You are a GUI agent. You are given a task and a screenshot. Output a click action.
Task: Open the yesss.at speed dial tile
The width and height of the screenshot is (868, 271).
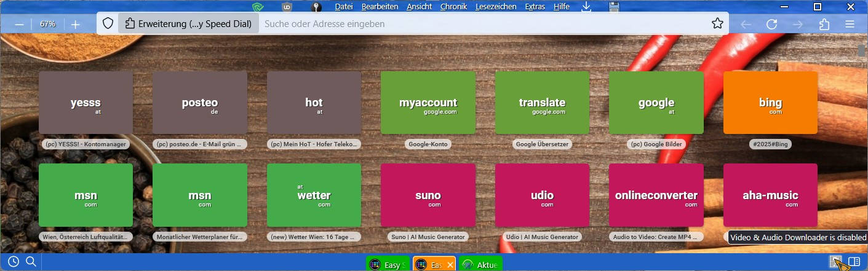point(86,103)
